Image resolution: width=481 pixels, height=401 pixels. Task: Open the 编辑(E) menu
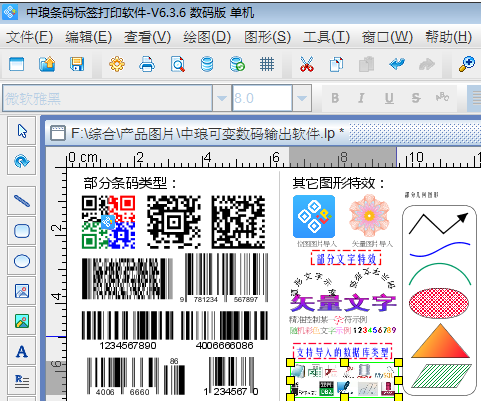click(89, 37)
